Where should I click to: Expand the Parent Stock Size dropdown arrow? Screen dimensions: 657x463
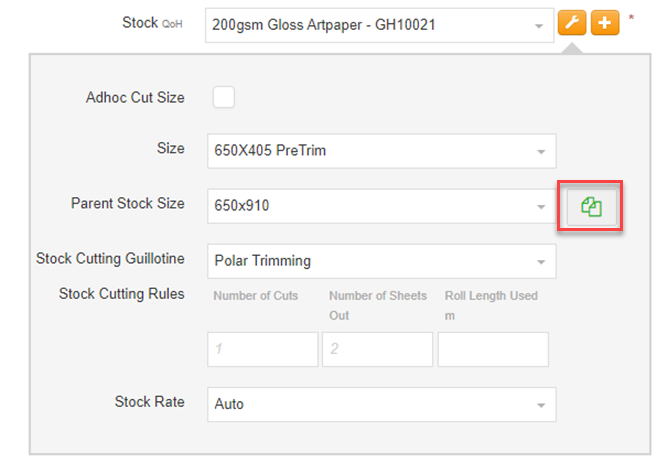coord(540,207)
